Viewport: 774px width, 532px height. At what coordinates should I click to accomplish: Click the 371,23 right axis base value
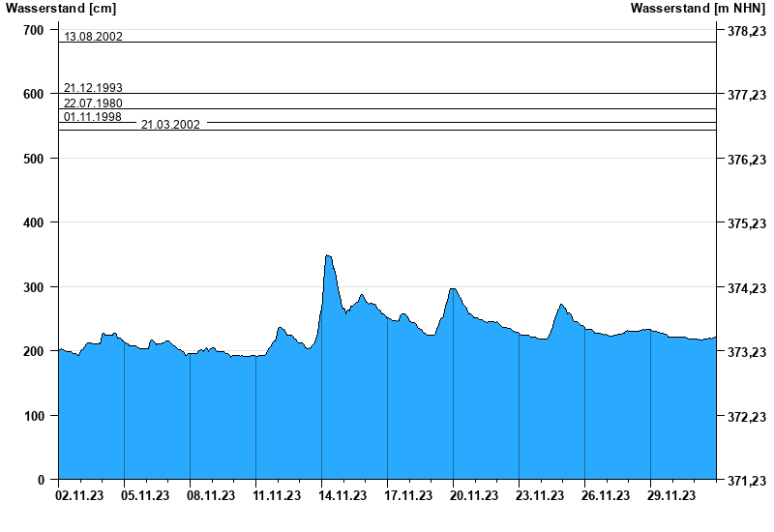click(747, 480)
